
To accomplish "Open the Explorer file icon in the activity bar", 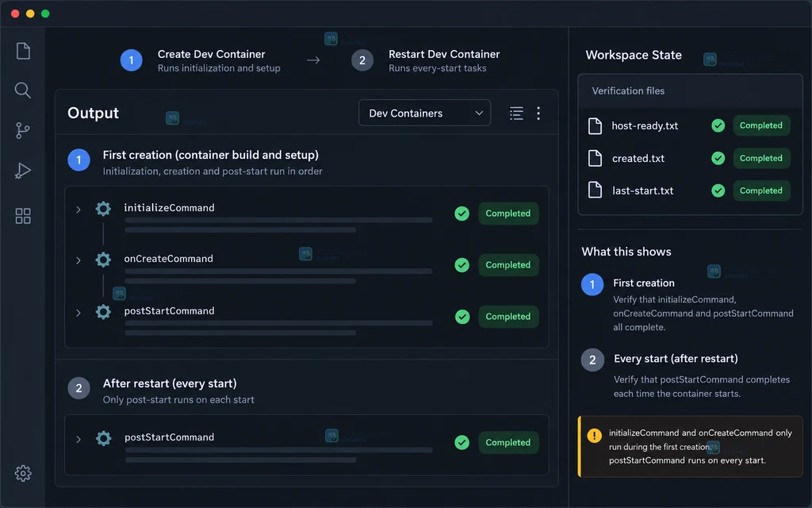I will pyautogui.click(x=23, y=52).
